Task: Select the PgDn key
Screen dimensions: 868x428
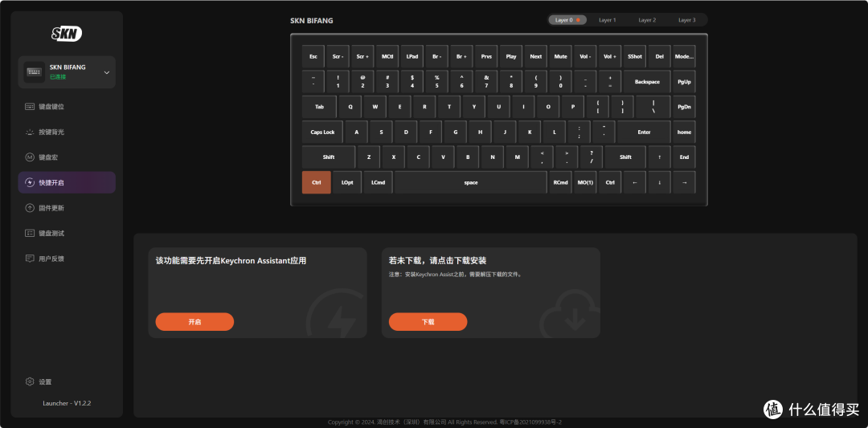Action: [684, 107]
